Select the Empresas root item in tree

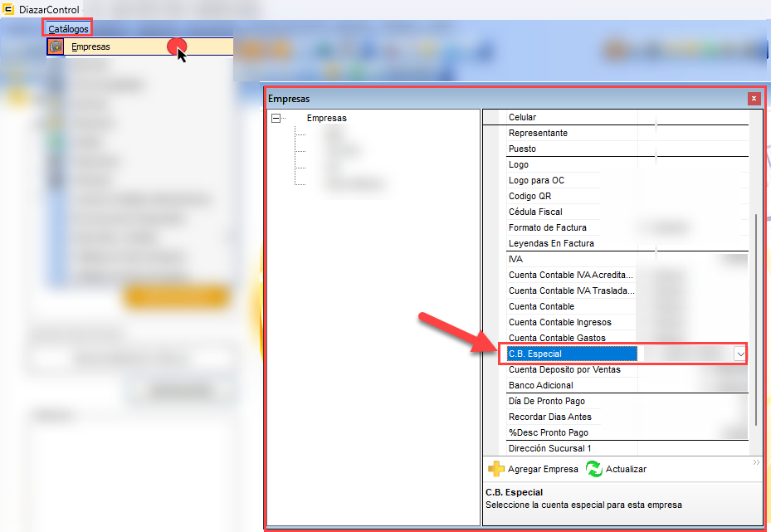[327, 118]
